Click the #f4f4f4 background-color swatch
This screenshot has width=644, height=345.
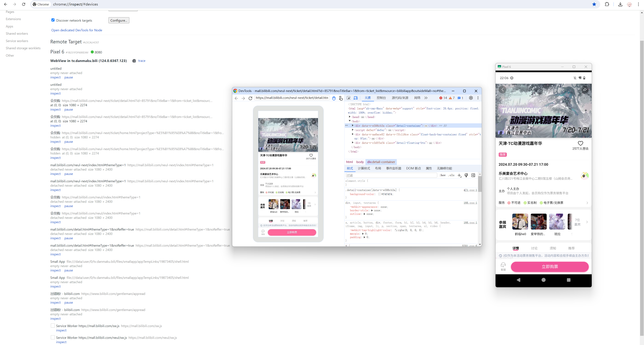[x=380, y=194]
